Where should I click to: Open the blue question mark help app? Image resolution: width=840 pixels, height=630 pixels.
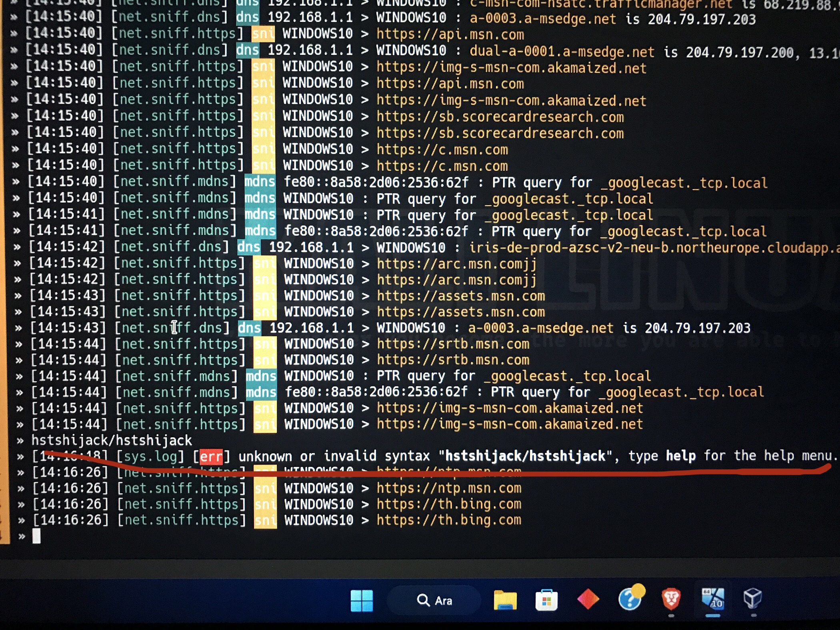click(x=631, y=599)
